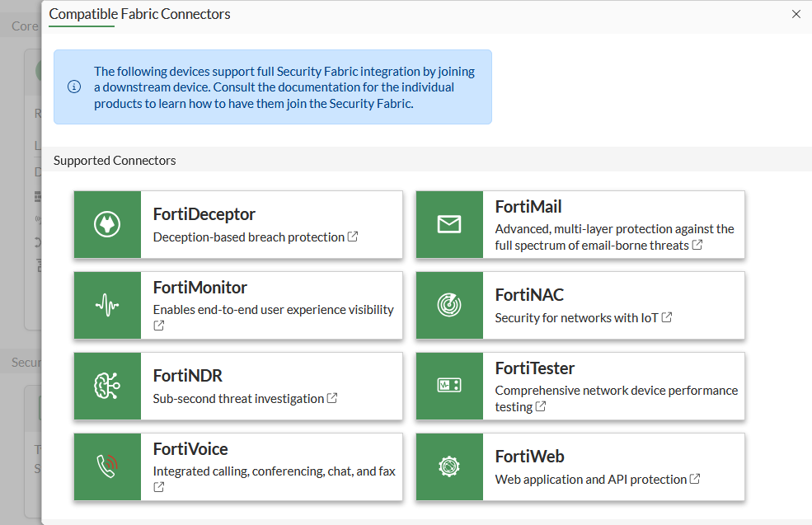Click the FortiTester gauge icon

click(449, 386)
